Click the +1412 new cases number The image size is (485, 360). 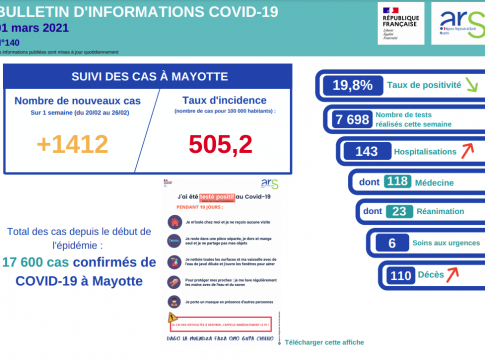click(73, 144)
